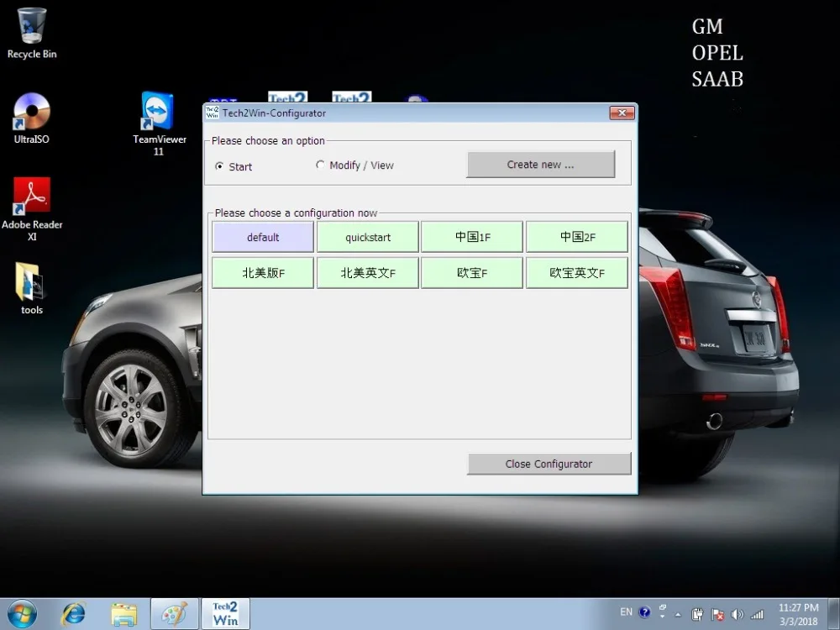Choose the default configuration
This screenshot has width=840, height=630.
coord(262,237)
